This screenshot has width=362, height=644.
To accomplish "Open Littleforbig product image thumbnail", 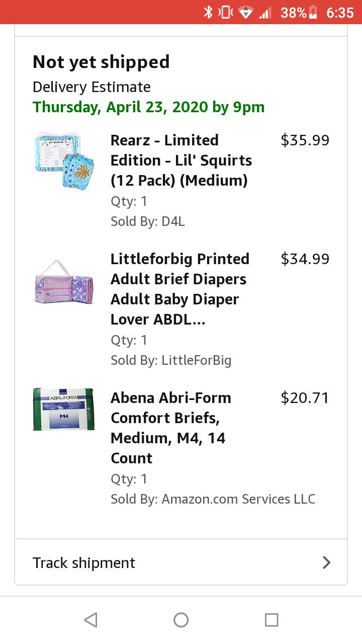I will pyautogui.click(x=64, y=283).
